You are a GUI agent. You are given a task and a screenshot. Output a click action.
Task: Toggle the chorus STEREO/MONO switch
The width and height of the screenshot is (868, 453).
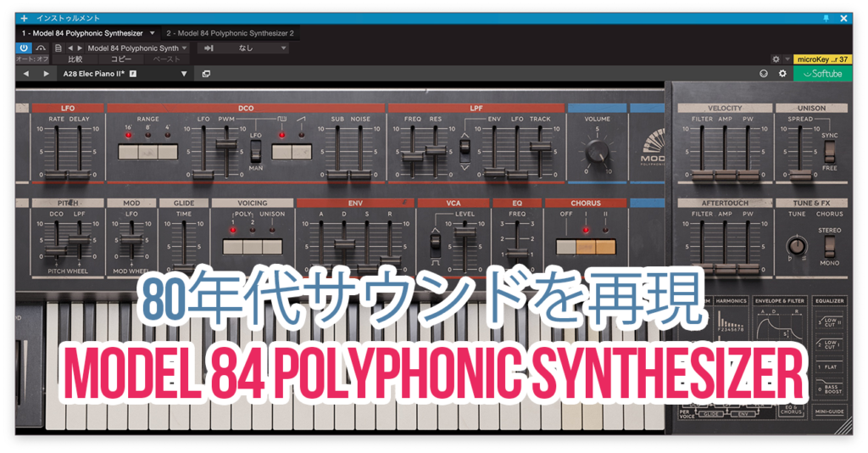point(829,247)
